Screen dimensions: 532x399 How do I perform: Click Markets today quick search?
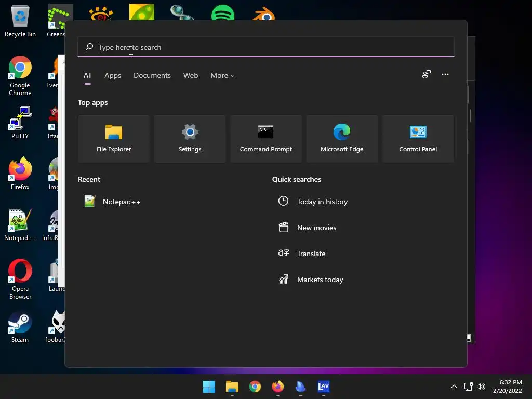click(x=311, y=280)
